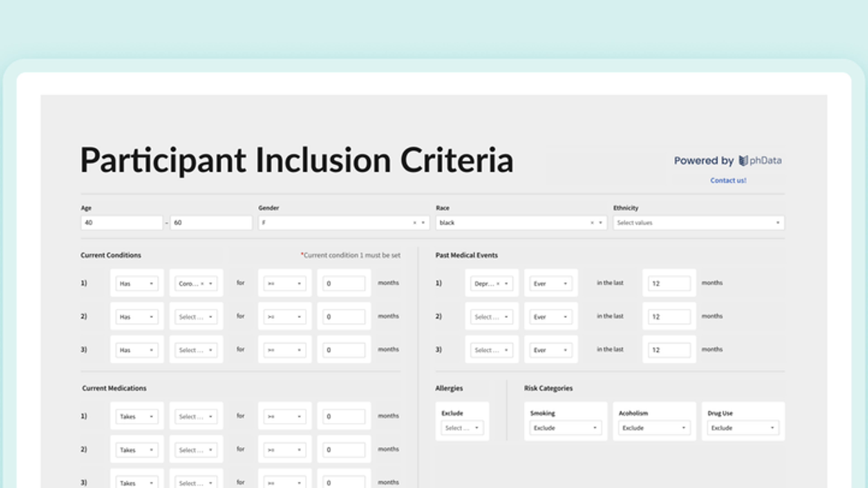Open the Select medication dropdown in row 1
This screenshot has height=488, width=868.
tap(196, 417)
